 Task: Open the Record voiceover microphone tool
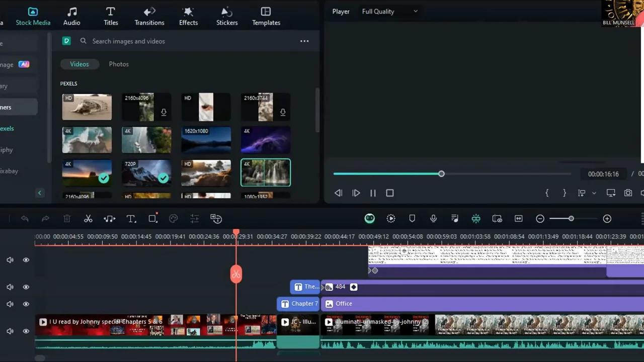pyautogui.click(x=433, y=218)
